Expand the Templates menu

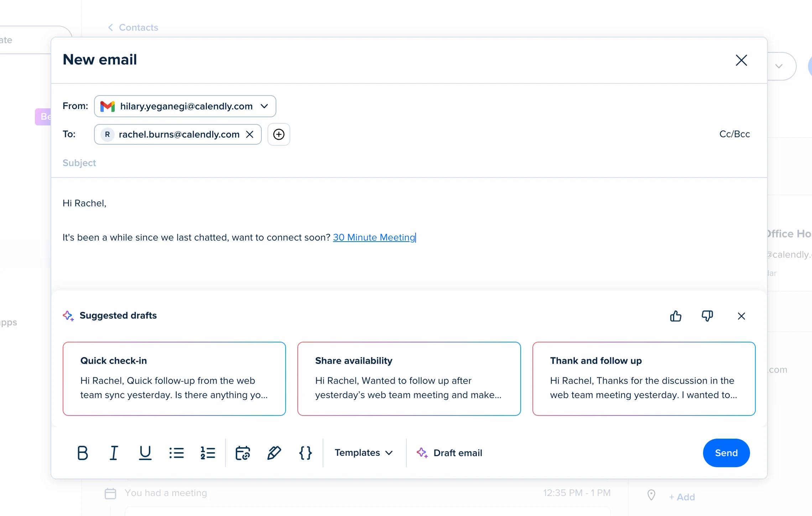363,453
